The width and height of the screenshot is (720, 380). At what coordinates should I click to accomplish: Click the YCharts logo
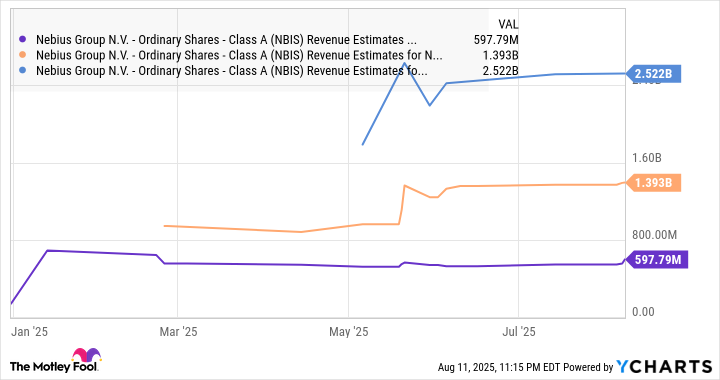(x=664, y=366)
